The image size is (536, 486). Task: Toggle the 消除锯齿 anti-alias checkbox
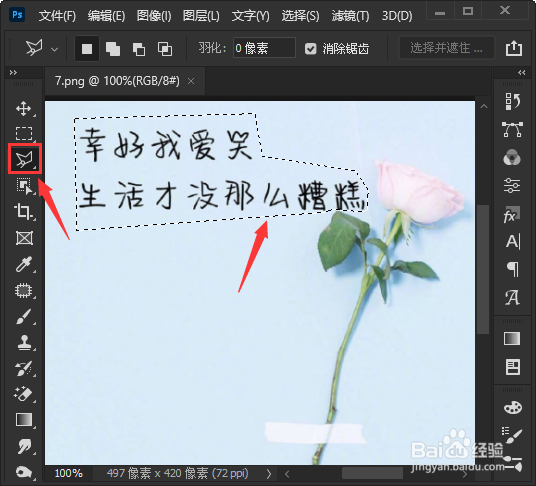310,49
